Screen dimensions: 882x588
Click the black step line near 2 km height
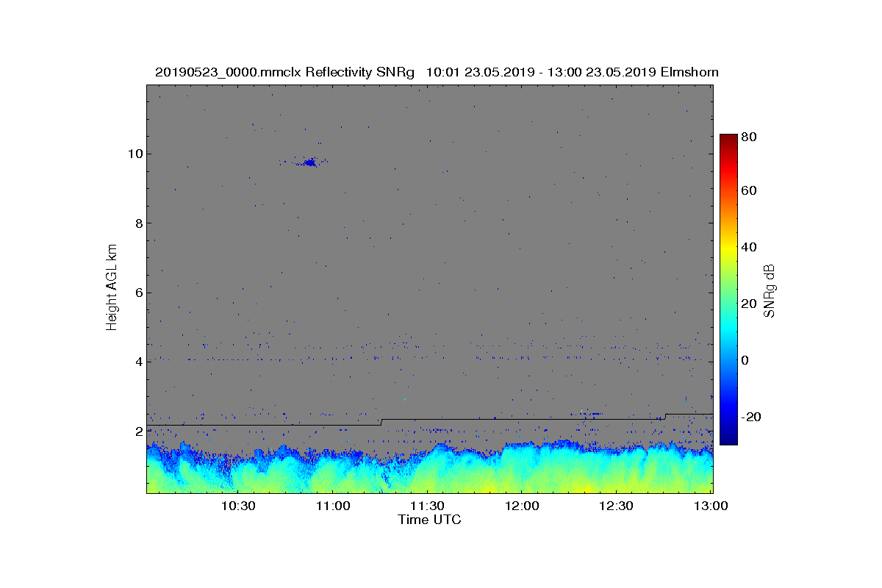coord(430,420)
